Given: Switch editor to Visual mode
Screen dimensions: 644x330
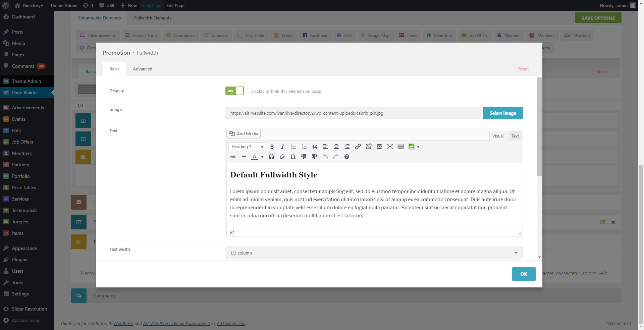Looking at the screenshot, I should click(498, 136).
